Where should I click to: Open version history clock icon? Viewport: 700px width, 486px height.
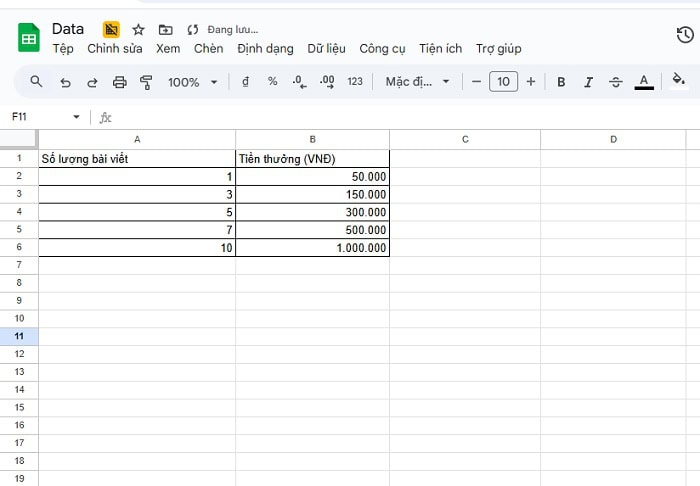pyautogui.click(x=685, y=35)
